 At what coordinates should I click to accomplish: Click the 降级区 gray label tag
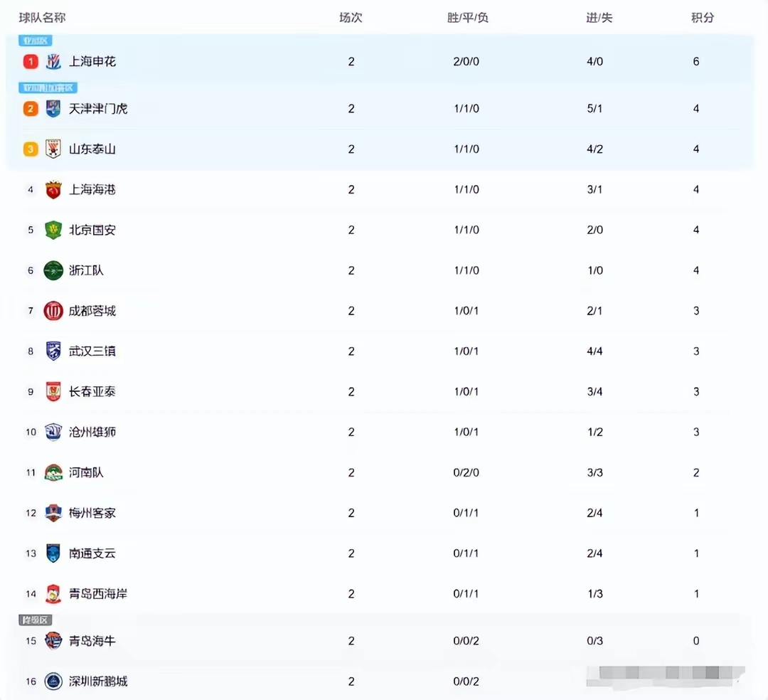point(36,620)
